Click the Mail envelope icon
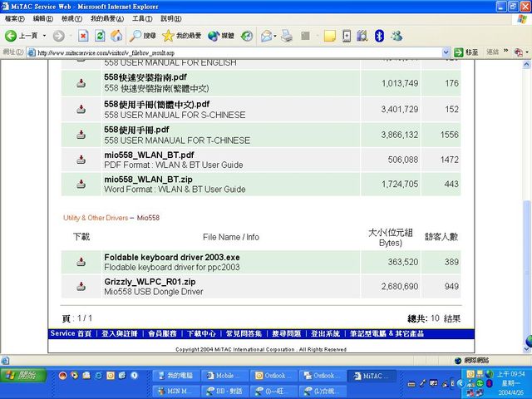The height and width of the screenshot is (399, 532). (x=266, y=36)
